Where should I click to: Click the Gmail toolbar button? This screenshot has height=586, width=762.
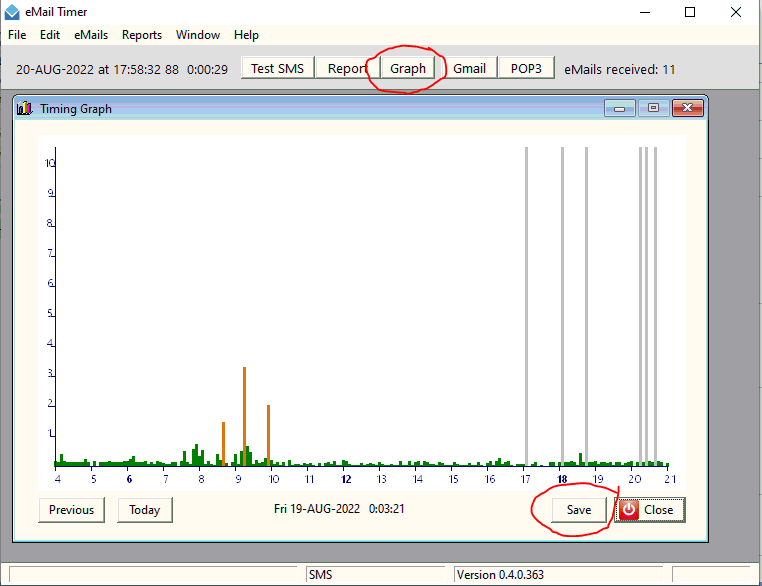coord(469,68)
